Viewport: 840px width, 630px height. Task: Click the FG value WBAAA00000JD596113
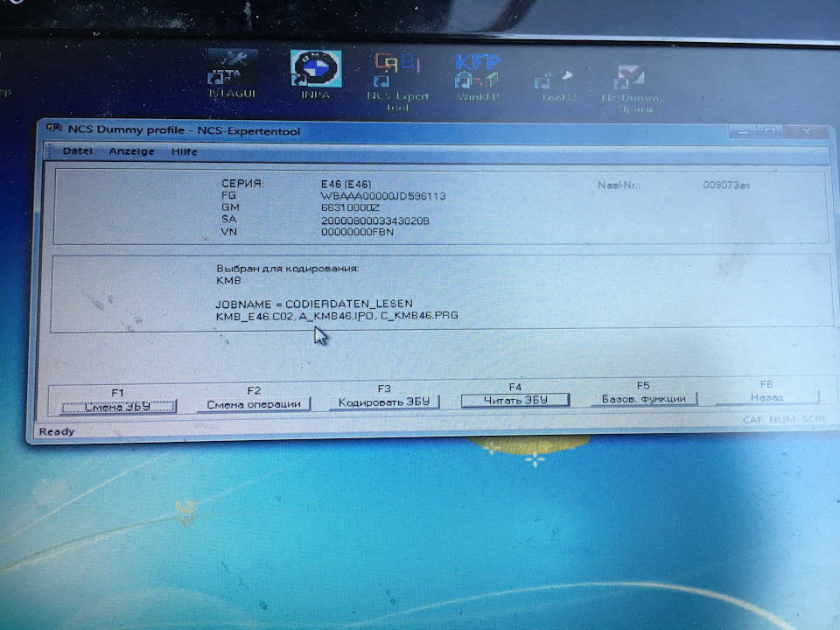[x=383, y=196]
